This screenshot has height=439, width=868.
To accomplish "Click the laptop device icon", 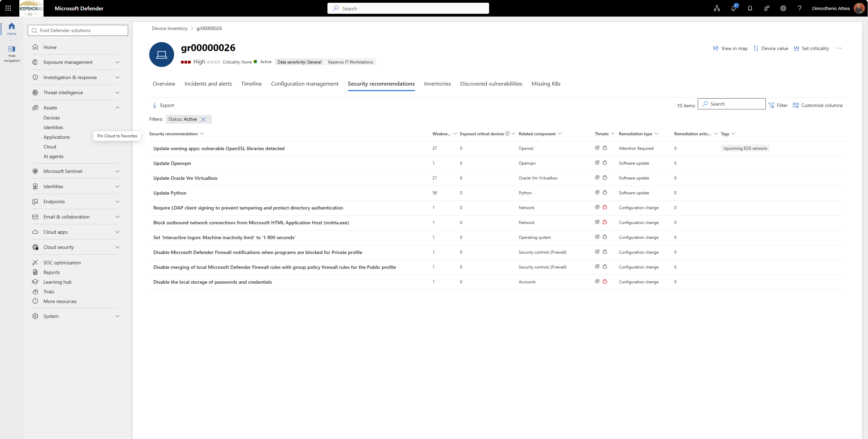I will (161, 55).
